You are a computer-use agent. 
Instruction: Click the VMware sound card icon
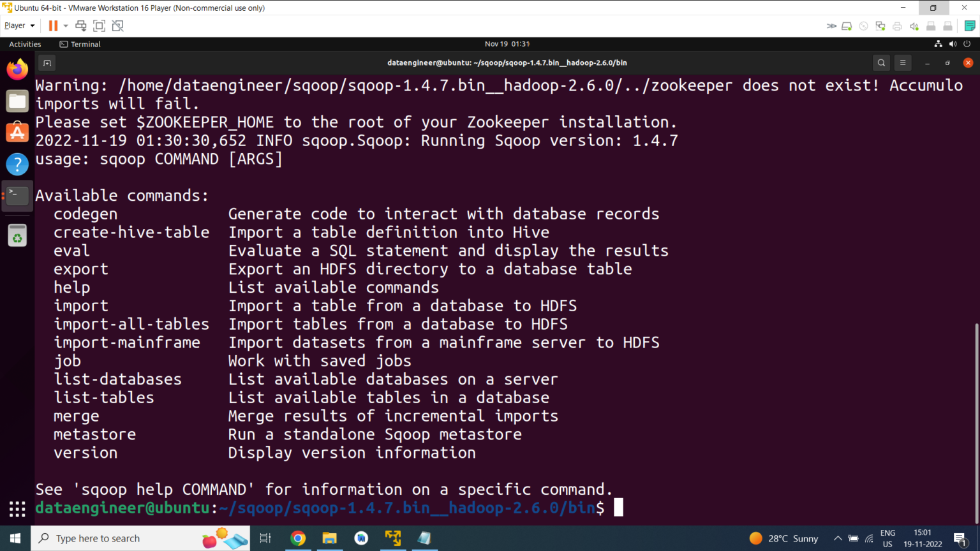pyautogui.click(x=914, y=26)
